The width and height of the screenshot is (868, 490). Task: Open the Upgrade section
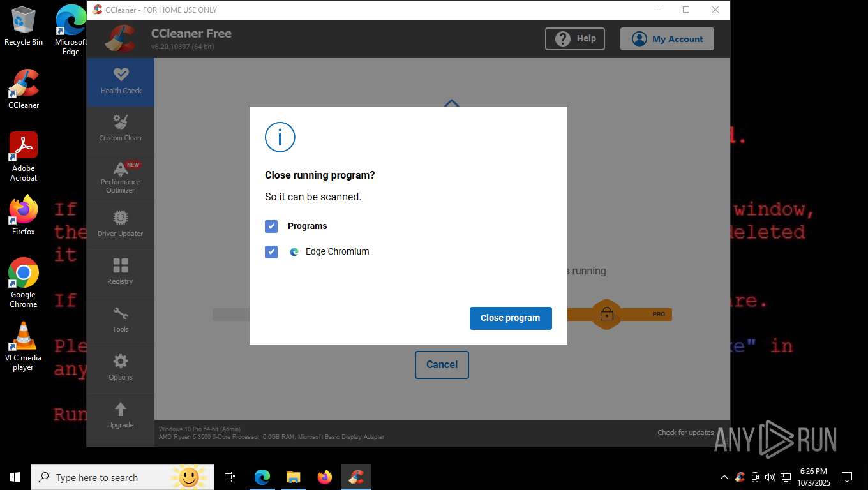(x=121, y=417)
